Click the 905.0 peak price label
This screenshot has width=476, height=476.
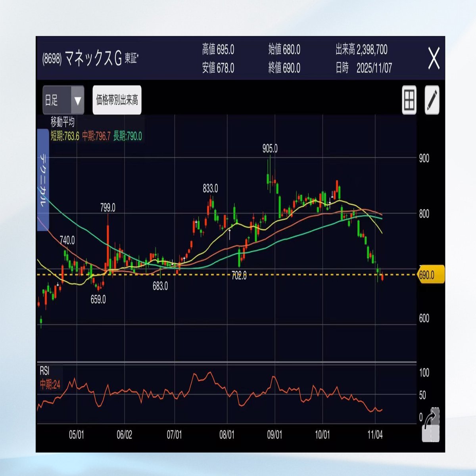click(x=270, y=149)
